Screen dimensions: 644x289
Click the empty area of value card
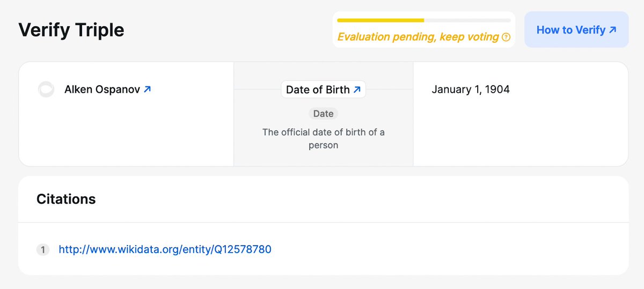tap(519, 134)
